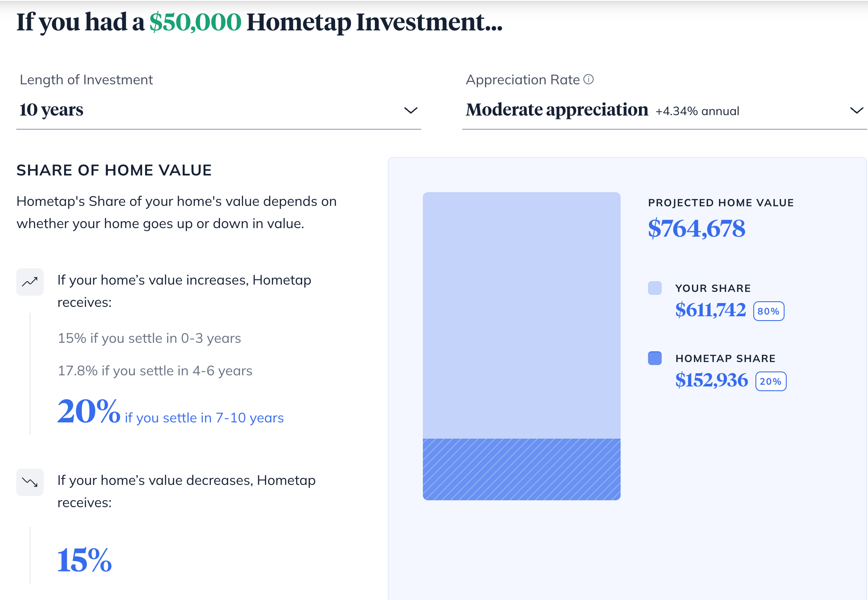Toggle the 20% badge next to Hometap Share
This screenshot has width=868, height=600.
[x=770, y=380]
